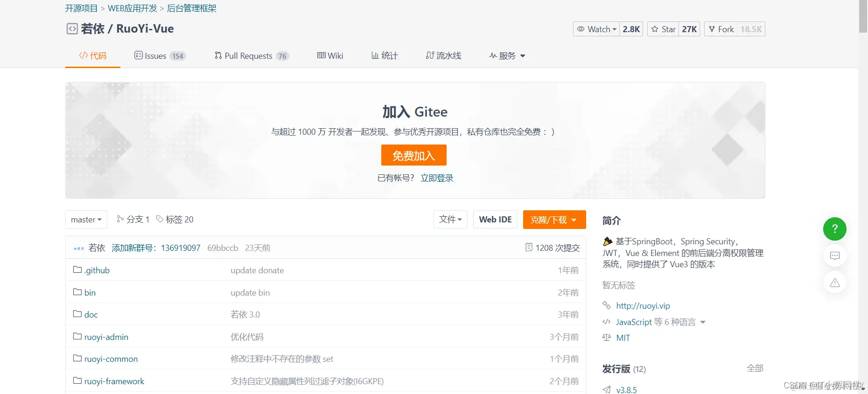The image size is (868, 394).
Task: Click the 2.8K watchers count
Action: coord(631,29)
